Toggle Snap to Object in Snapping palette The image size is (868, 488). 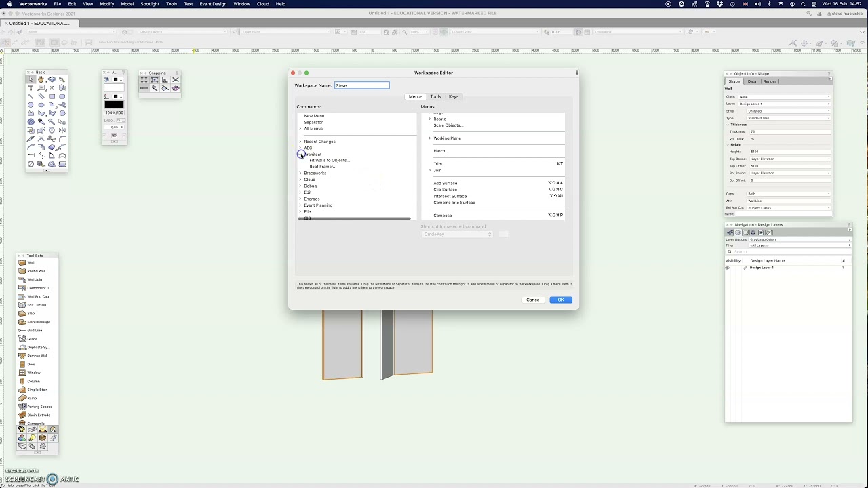(x=155, y=79)
